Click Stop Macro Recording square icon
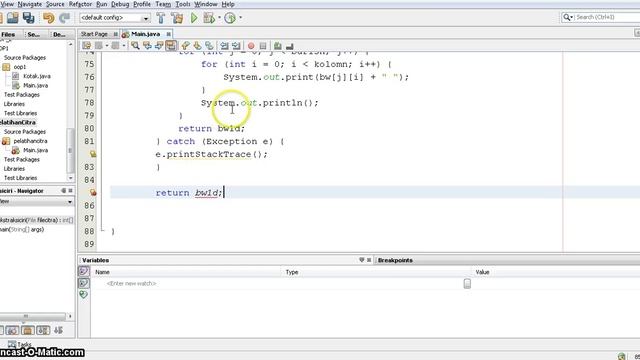 pos(263,46)
